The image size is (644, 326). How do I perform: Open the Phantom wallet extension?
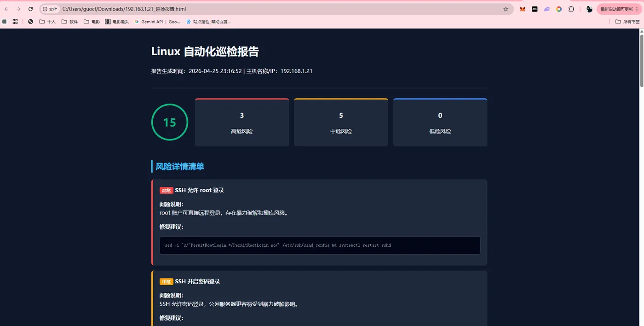[x=546, y=9]
